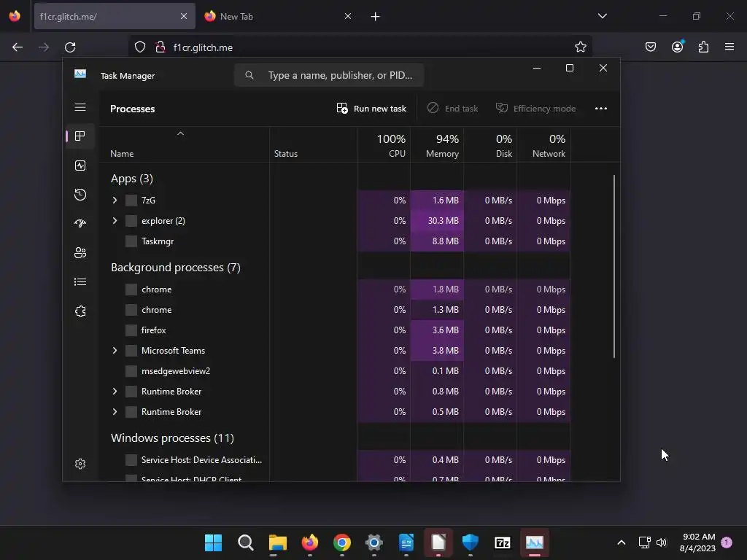Click the Apps (3) group heading
This screenshot has width=747, height=560.
click(x=132, y=179)
